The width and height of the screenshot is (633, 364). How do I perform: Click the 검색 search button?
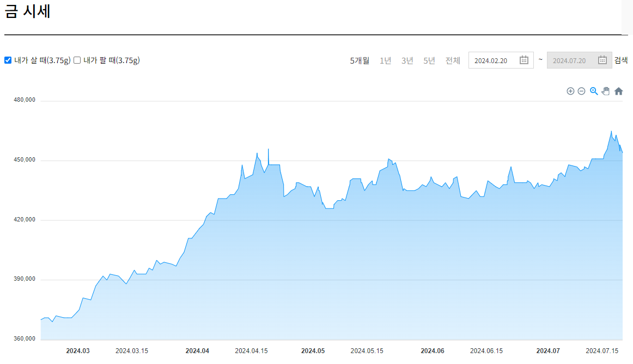tap(621, 60)
